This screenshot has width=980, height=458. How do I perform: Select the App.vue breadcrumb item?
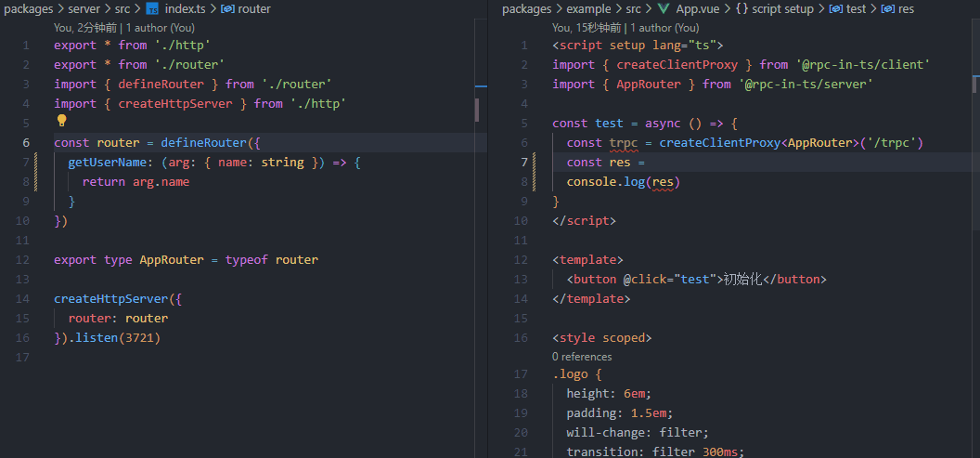[696, 9]
